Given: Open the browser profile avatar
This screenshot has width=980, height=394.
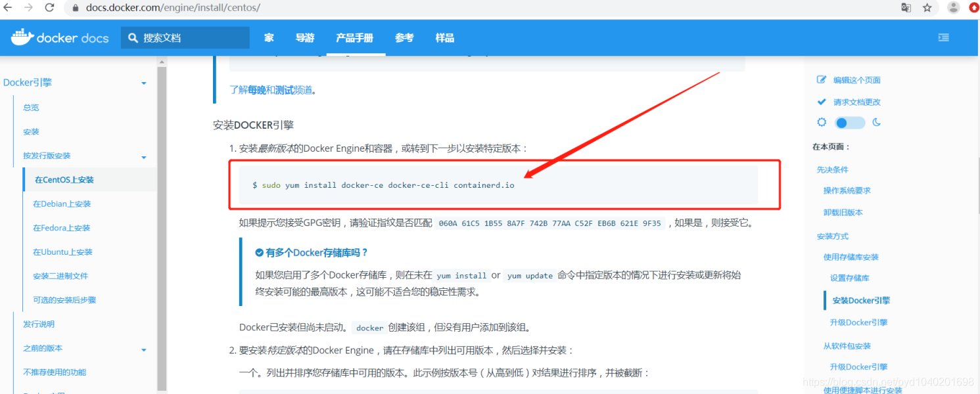Looking at the screenshot, I should coord(954,8).
